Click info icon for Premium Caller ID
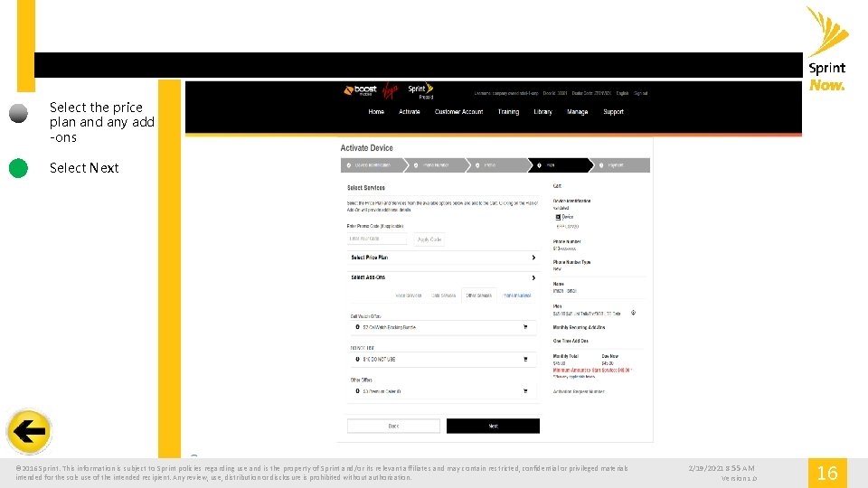Screen dimensions: 868x488 pyautogui.click(x=357, y=391)
